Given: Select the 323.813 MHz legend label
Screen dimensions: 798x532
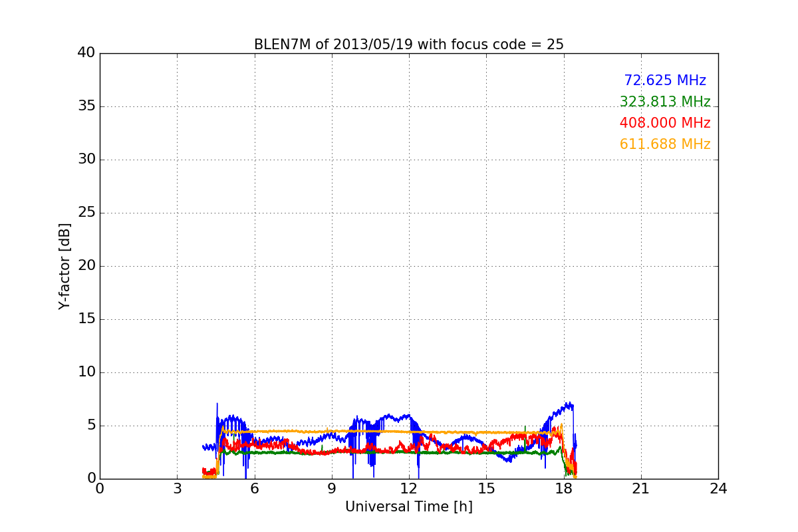Looking at the screenshot, I should 665,102.
